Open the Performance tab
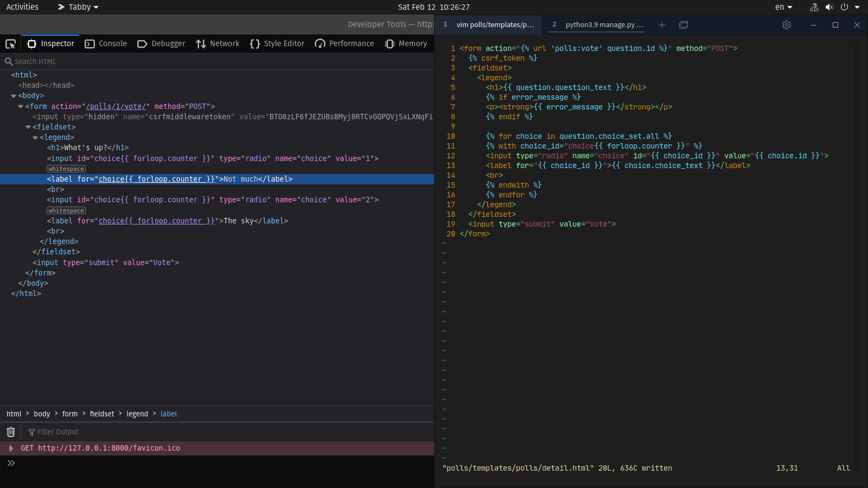The image size is (868, 488). point(344,43)
